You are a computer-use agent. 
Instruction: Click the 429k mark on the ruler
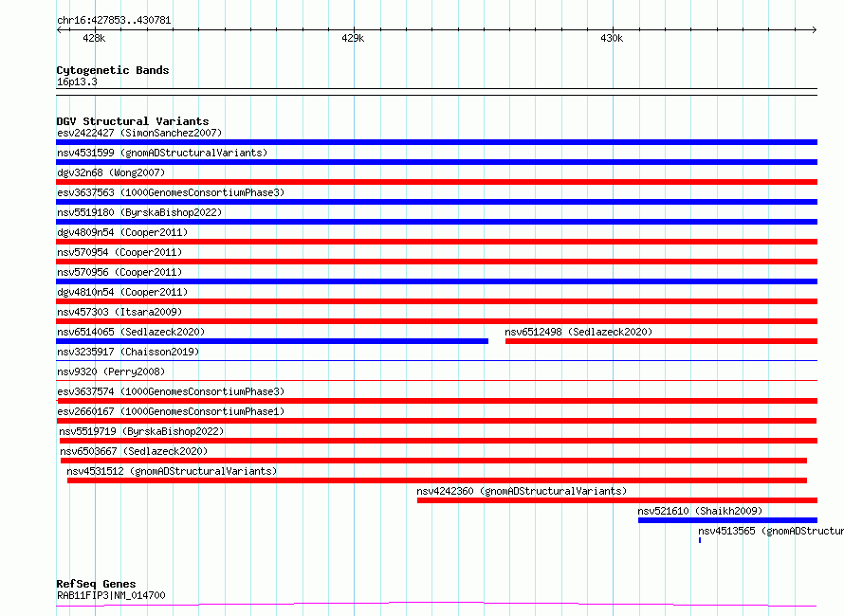353,39
